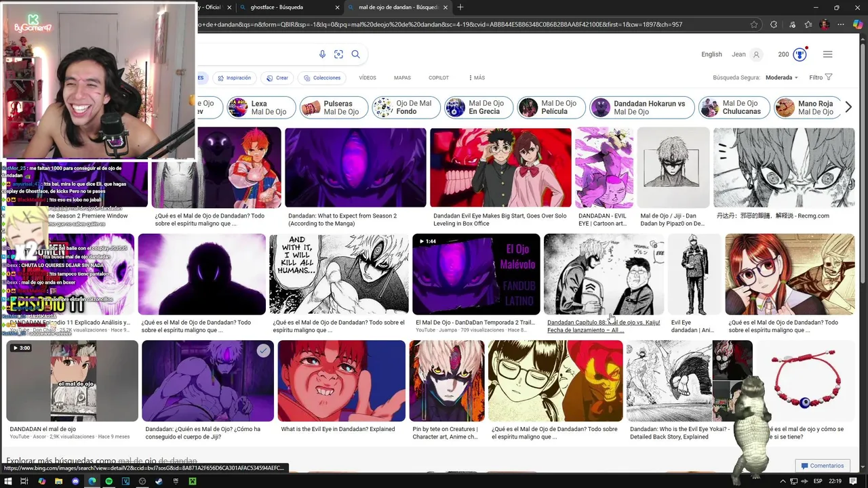Image resolution: width=868 pixels, height=488 pixels.
Task: Open browser extensions puzzle icon
Action: pos(774,24)
